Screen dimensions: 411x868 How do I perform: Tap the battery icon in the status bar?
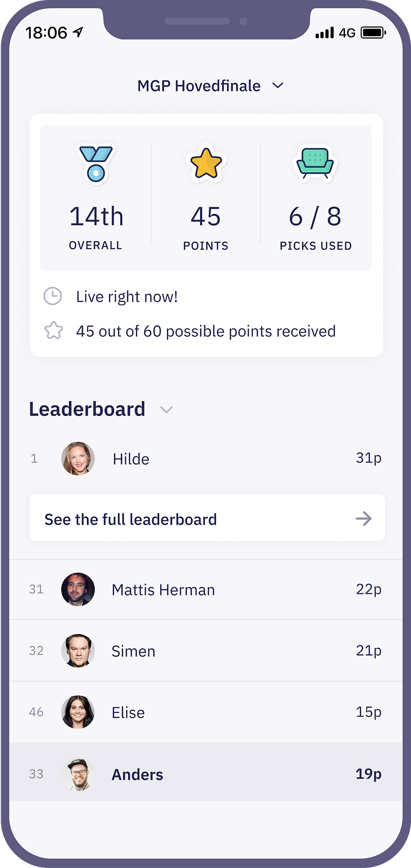click(374, 33)
